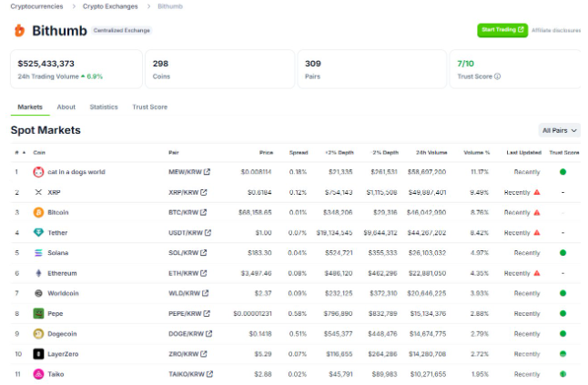Screen dimensions: 588x385
Task: Switch to the About tab
Action: point(66,107)
